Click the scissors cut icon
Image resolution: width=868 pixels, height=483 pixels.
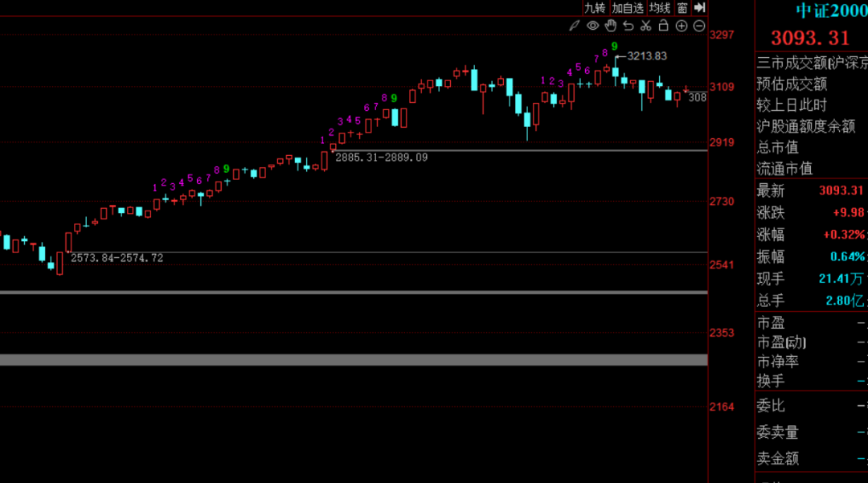coord(645,26)
